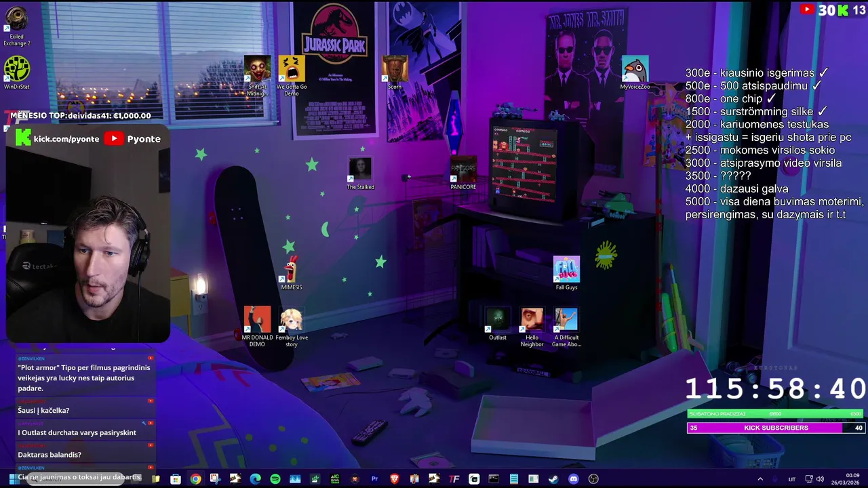Select The Stalked desktop icon
Viewport: 868px width, 488px height.
[360, 174]
